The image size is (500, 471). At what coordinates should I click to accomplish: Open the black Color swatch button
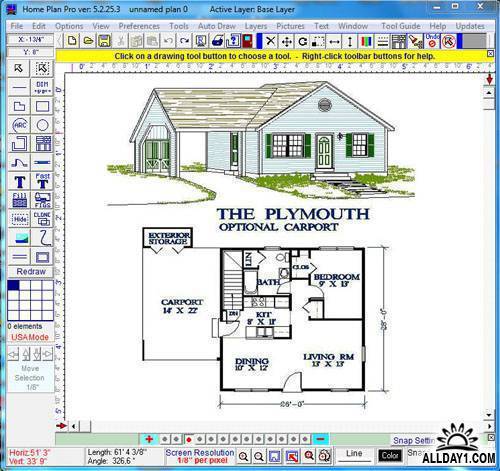[x=390, y=455]
